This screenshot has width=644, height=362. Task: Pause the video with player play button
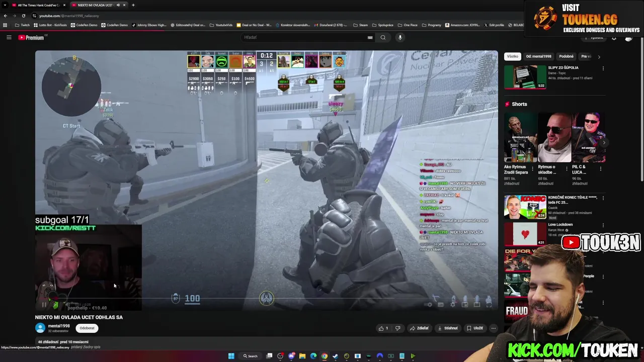point(44,304)
